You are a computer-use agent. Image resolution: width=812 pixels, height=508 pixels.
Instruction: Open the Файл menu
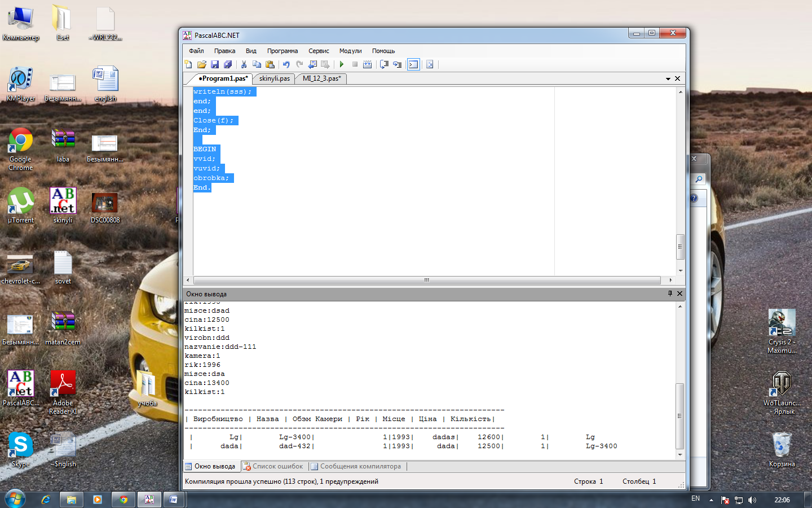(x=196, y=51)
